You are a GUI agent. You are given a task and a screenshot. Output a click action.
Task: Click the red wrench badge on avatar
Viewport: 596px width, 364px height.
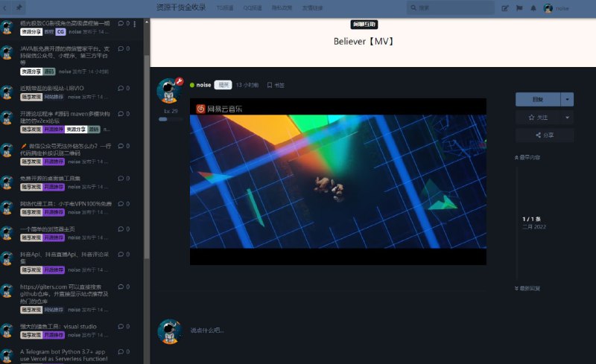pyautogui.click(x=179, y=81)
